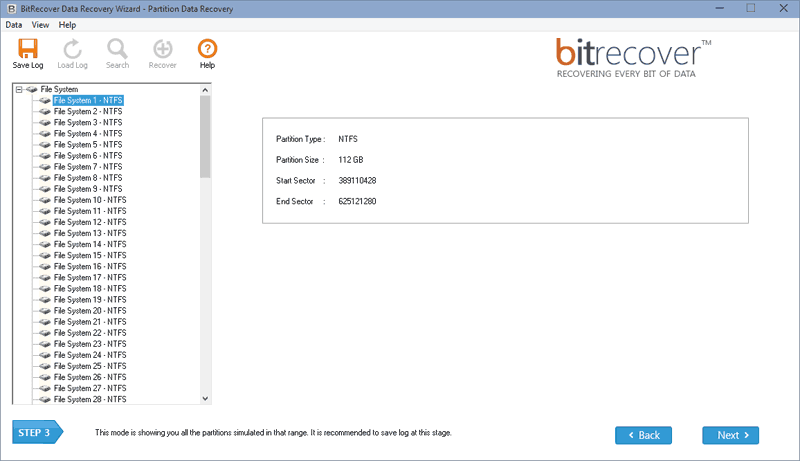
Task: Select File System 14 - NTFS
Action: 90,244
